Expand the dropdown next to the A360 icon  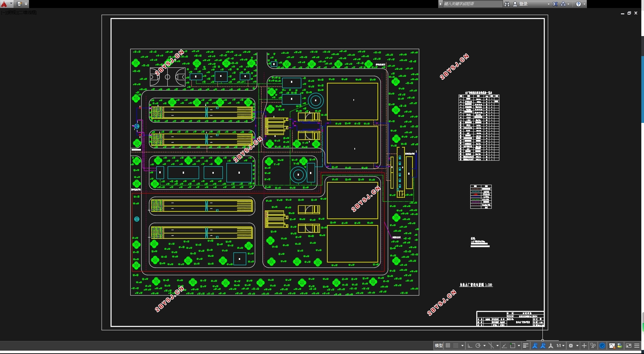(568, 4)
